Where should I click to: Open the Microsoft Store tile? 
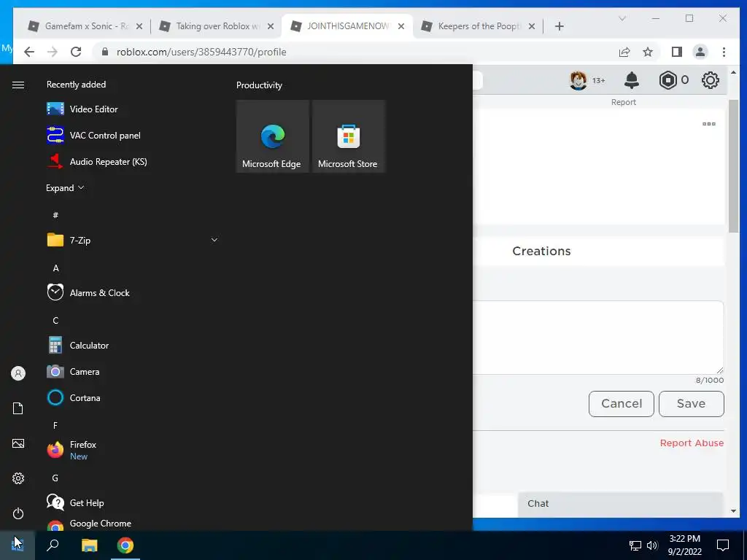(x=348, y=136)
